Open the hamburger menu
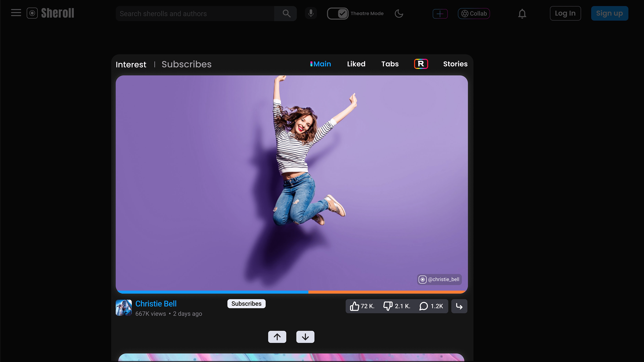The image size is (644, 362). tap(16, 13)
